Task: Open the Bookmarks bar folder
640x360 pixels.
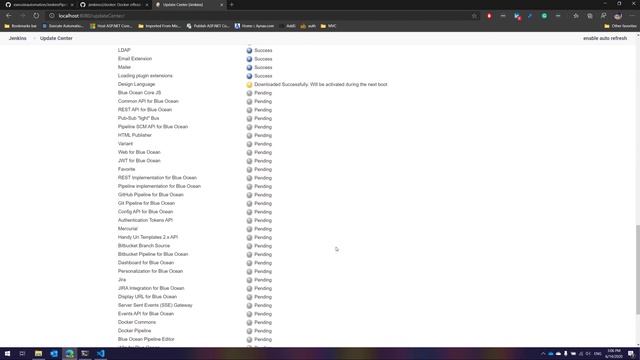Action: (x=20, y=26)
